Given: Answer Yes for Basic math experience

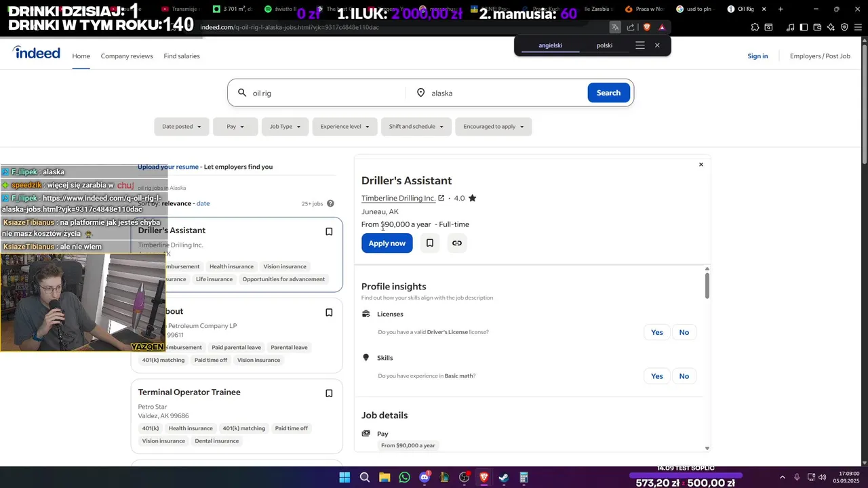Looking at the screenshot, I should pos(656,376).
